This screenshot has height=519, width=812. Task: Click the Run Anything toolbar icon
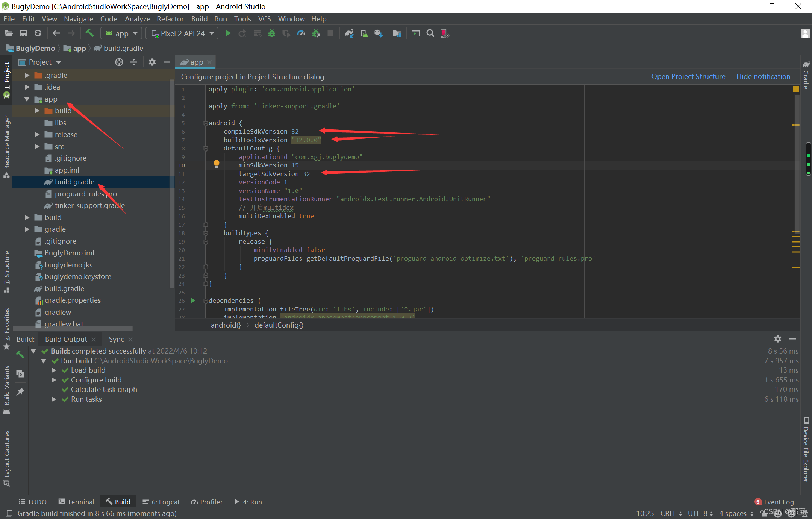(x=415, y=33)
